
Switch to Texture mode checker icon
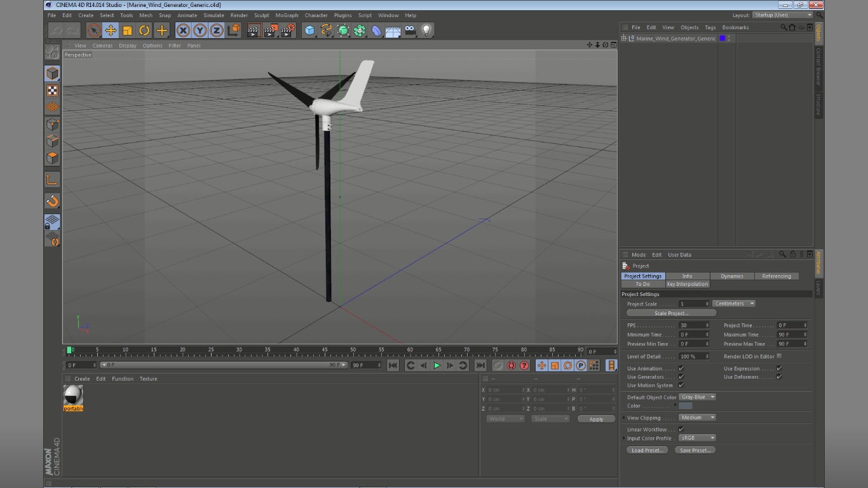pyautogui.click(x=52, y=91)
